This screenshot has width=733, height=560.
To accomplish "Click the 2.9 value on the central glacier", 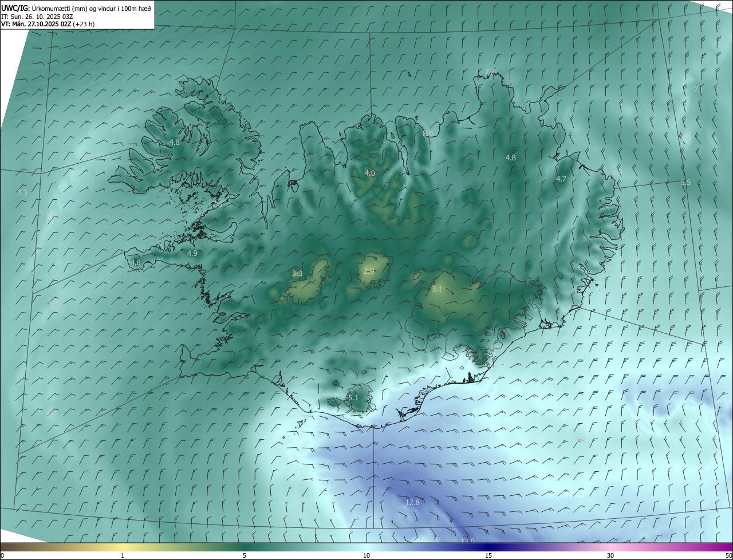I will click(x=369, y=271).
